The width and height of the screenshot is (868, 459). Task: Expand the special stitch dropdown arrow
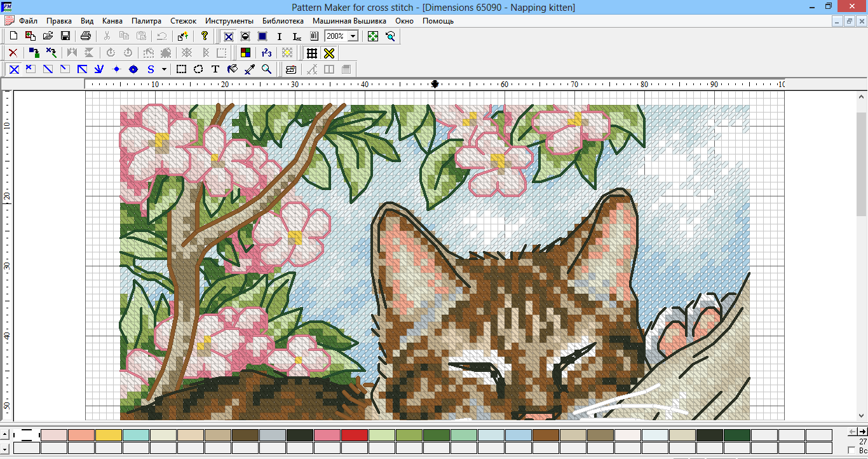point(164,69)
